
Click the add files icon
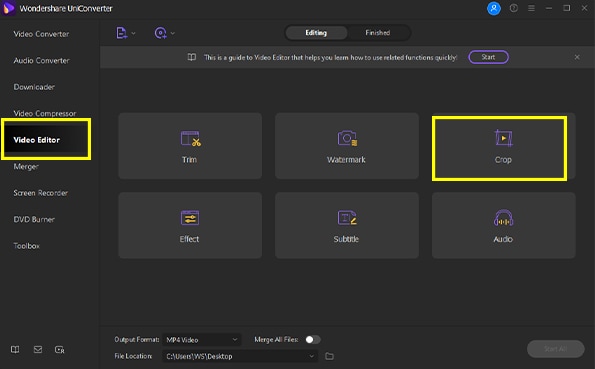pyautogui.click(x=121, y=33)
